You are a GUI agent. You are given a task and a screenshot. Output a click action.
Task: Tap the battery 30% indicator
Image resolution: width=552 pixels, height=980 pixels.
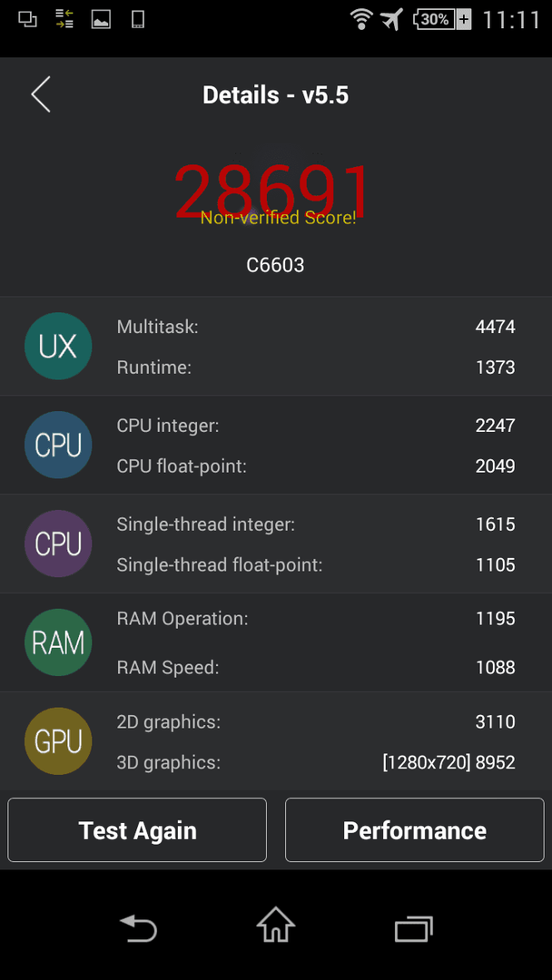point(442,19)
